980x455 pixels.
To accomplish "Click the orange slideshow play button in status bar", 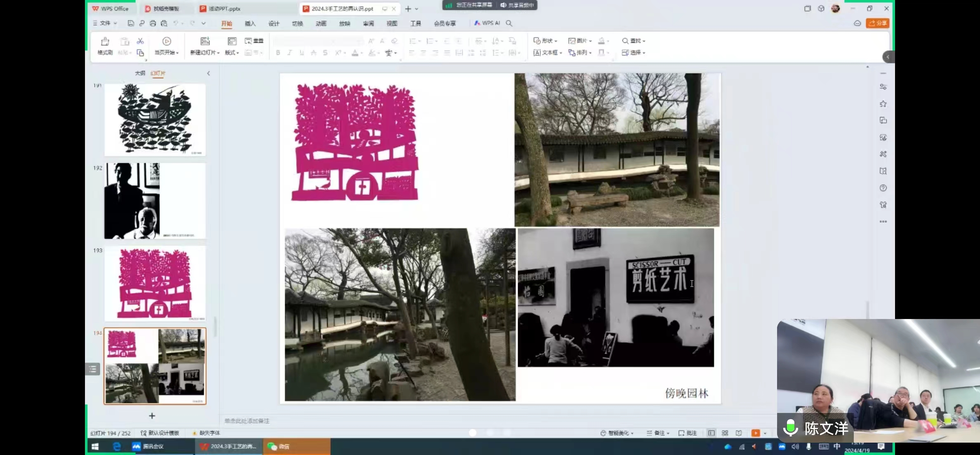I will pos(756,433).
